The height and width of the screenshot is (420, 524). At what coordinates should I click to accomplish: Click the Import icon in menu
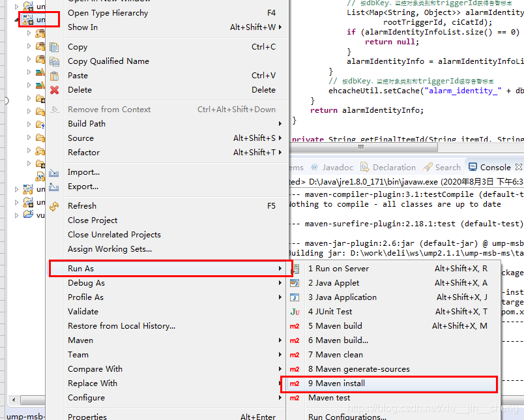click(54, 173)
